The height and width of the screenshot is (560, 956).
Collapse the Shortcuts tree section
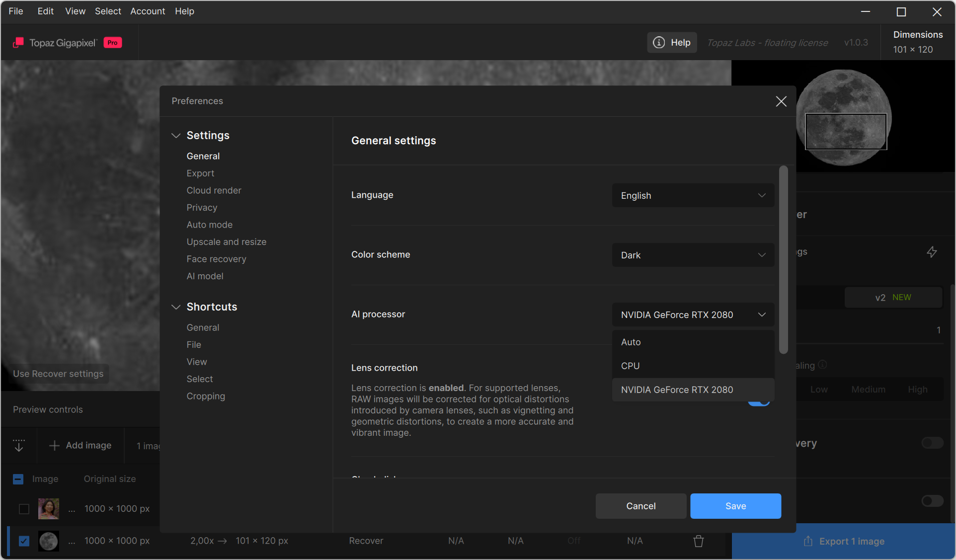click(176, 307)
